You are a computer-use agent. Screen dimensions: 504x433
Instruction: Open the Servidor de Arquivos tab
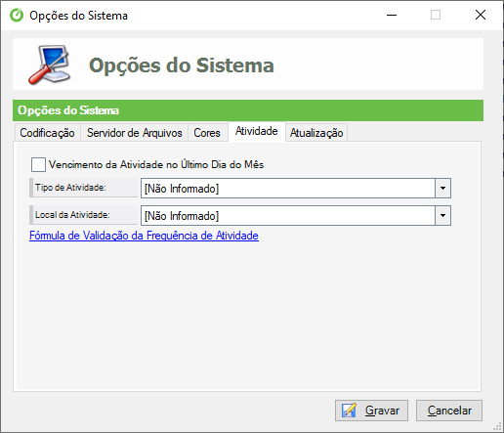134,133
